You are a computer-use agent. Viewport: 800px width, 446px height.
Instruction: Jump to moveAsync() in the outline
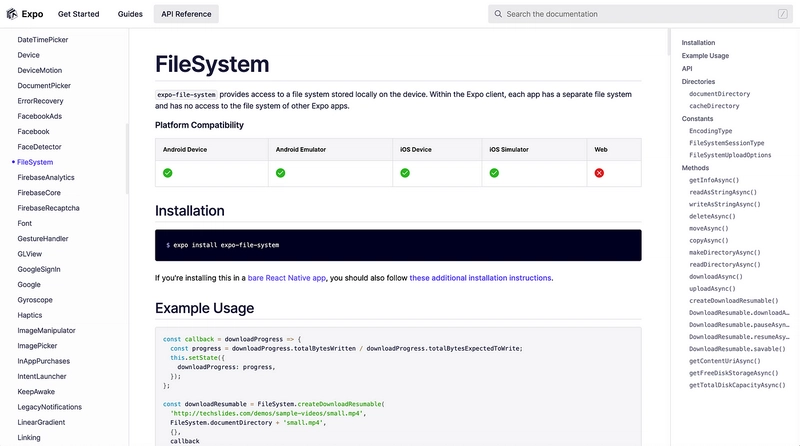click(x=709, y=229)
